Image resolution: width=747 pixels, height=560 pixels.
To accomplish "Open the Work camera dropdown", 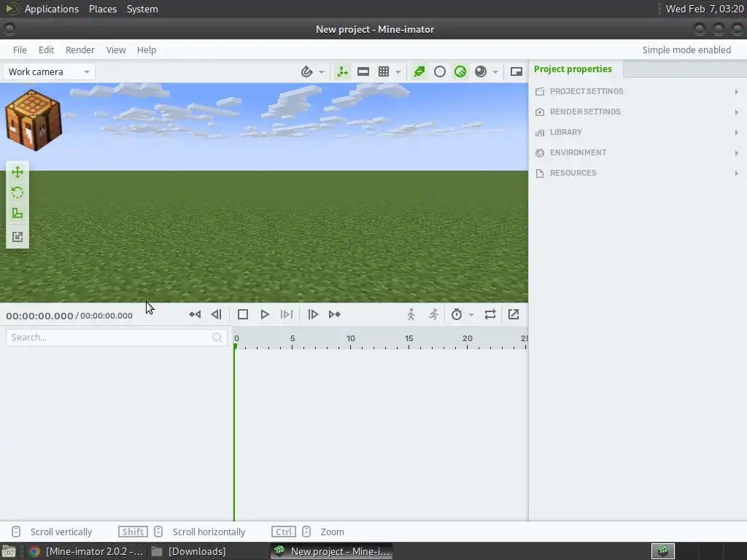I will click(49, 72).
